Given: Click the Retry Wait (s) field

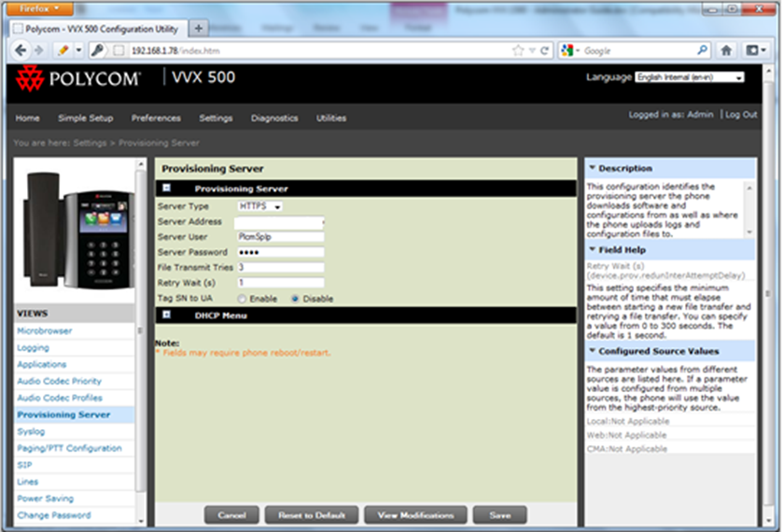Looking at the screenshot, I should pos(281,283).
